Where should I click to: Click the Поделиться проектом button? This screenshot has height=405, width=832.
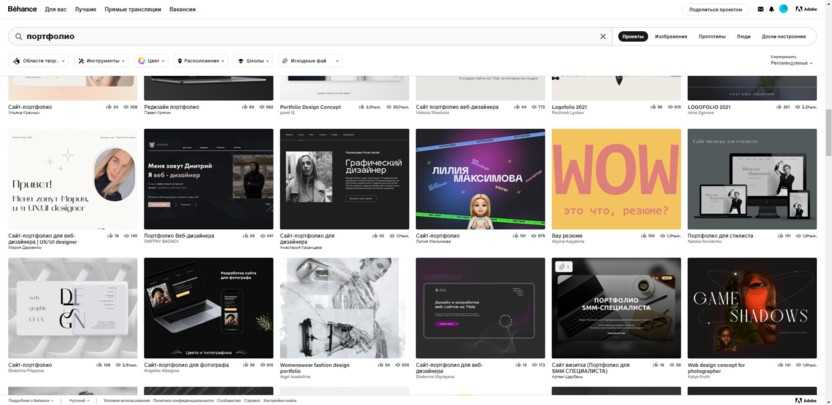[x=716, y=9]
